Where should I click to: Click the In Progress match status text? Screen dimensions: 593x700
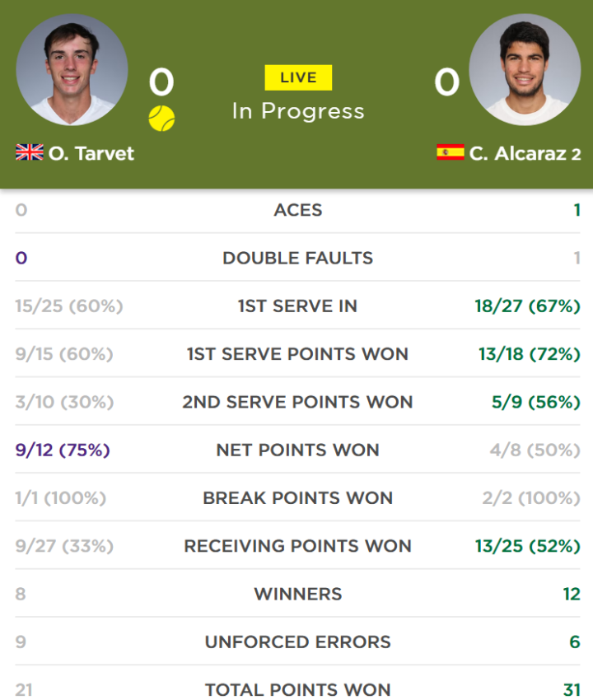[x=298, y=111]
